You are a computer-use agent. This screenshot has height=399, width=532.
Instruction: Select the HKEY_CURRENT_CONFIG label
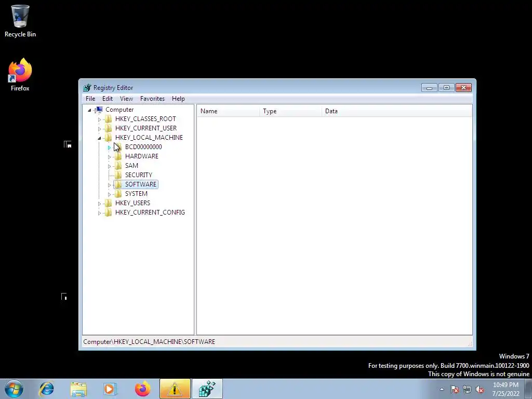tap(150, 212)
